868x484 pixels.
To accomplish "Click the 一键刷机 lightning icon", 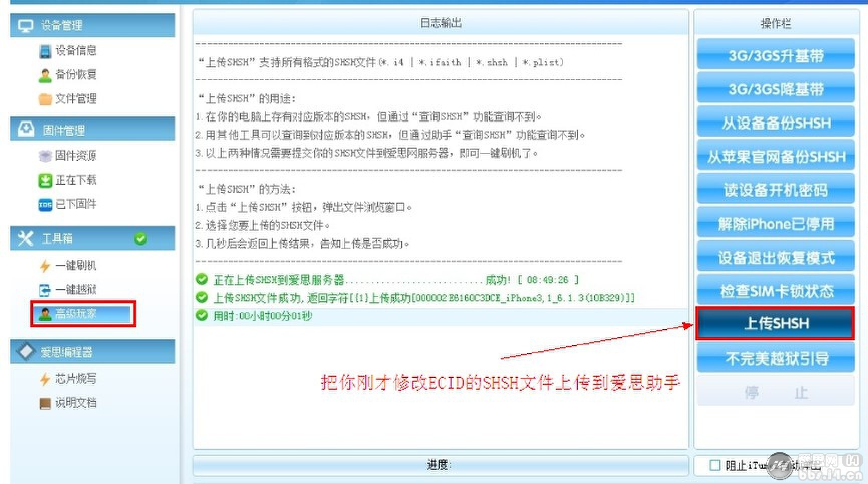I will pos(45,266).
